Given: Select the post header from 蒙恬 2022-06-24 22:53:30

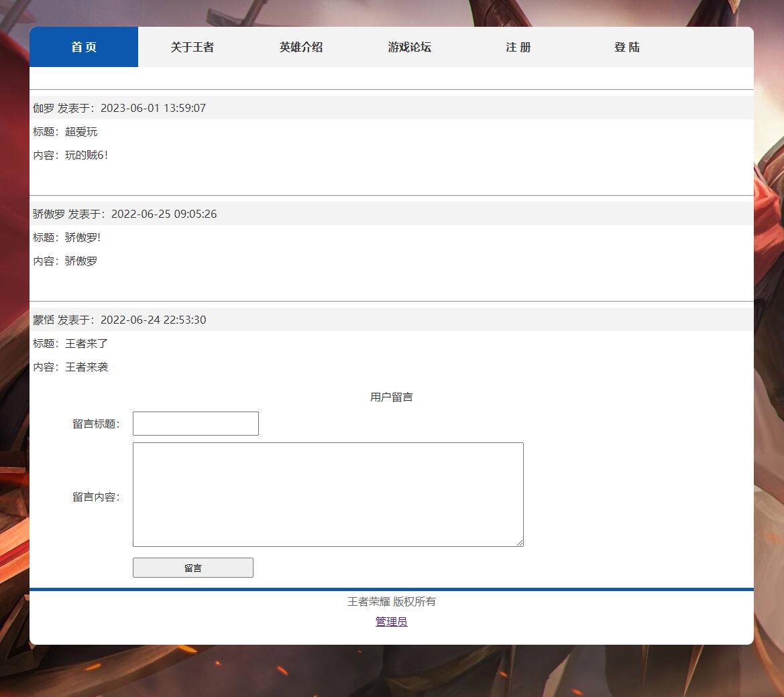Looking at the screenshot, I should [392, 320].
